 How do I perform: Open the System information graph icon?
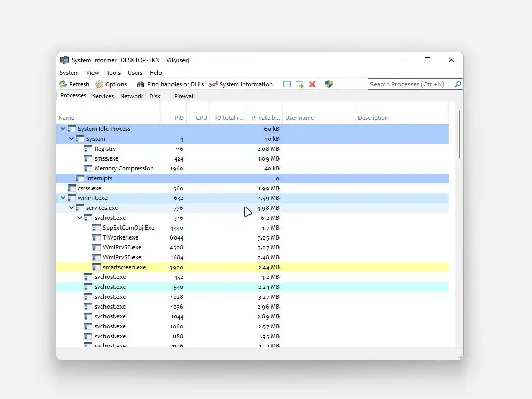click(214, 84)
